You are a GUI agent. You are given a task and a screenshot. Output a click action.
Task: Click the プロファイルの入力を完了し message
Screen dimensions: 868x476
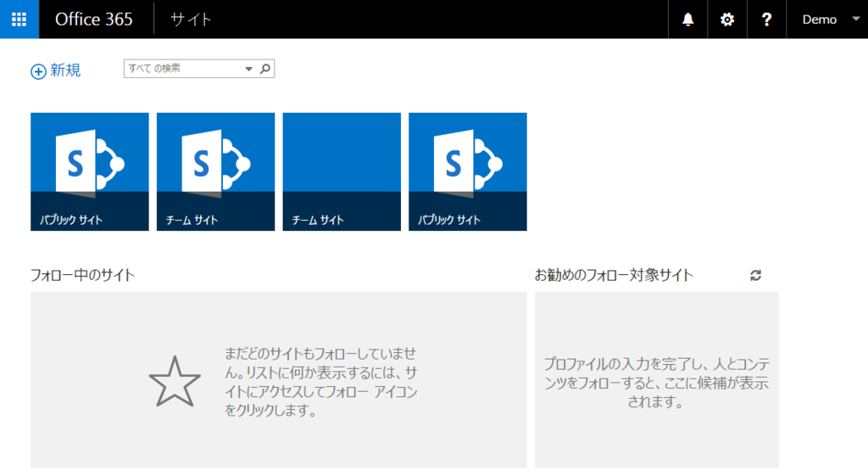click(657, 383)
